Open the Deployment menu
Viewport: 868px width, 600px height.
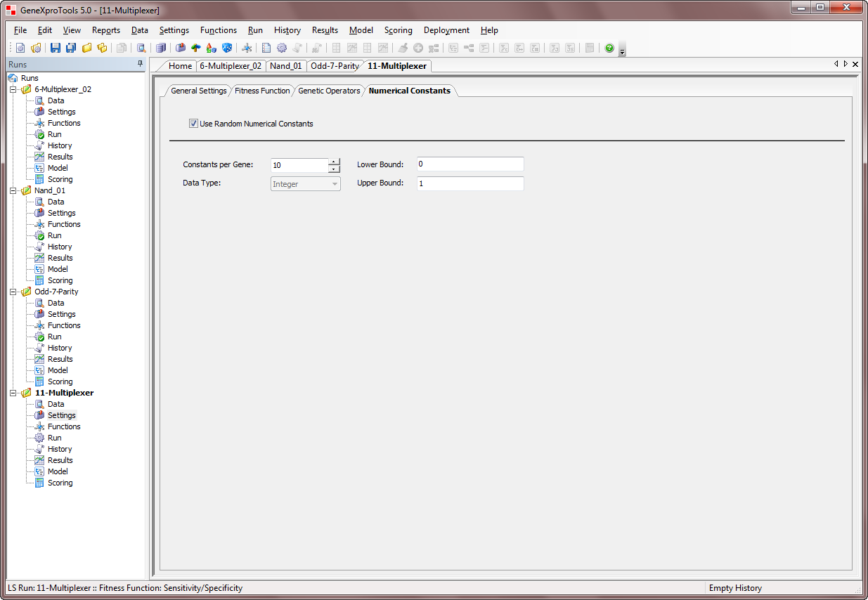click(x=446, y=30)
